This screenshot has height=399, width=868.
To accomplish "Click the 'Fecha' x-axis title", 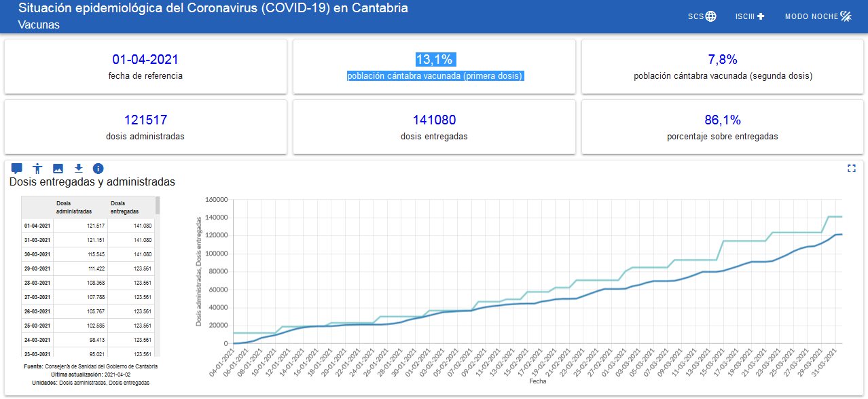I will 537,381.
